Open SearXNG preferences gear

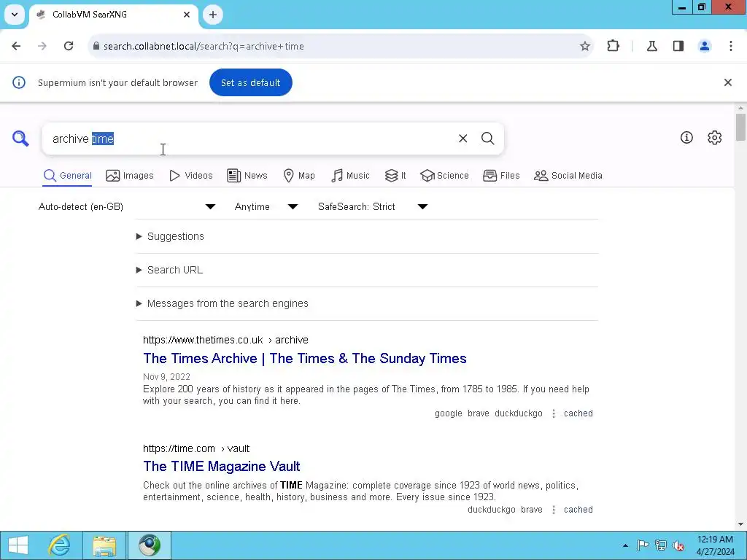click(714, 138)
